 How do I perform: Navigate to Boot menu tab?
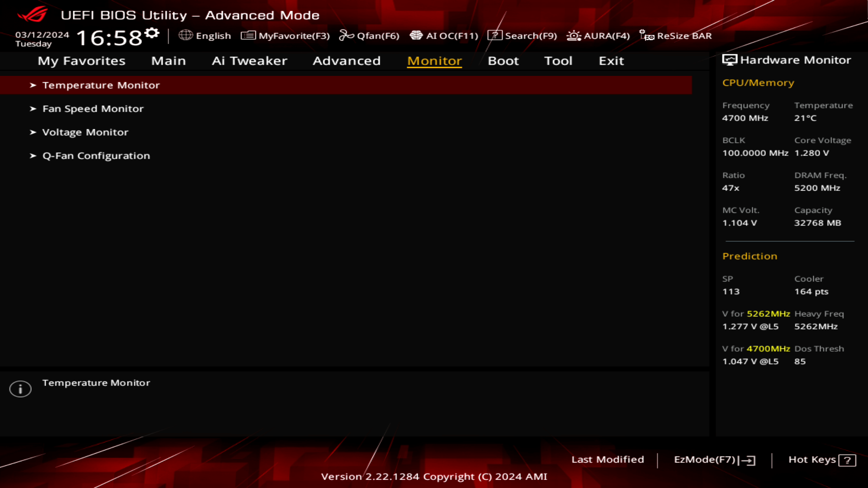click(503, 60)
